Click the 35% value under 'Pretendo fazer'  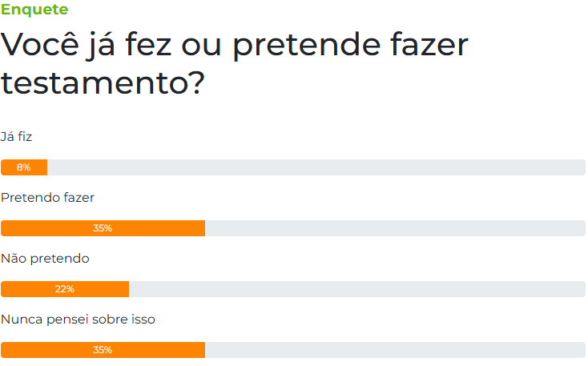click(103, 228)
